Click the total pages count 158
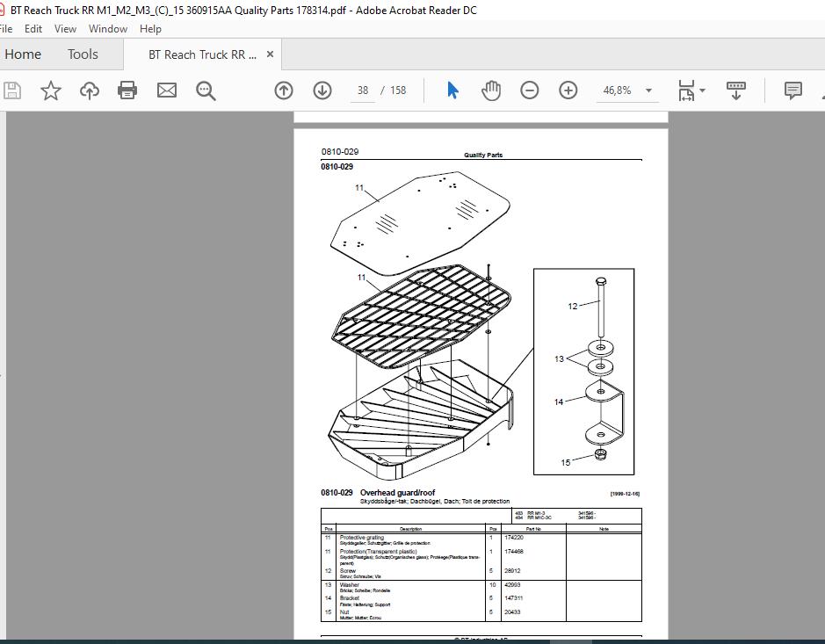This screenshot has width=825, height=644. click(x=398, y=90)
